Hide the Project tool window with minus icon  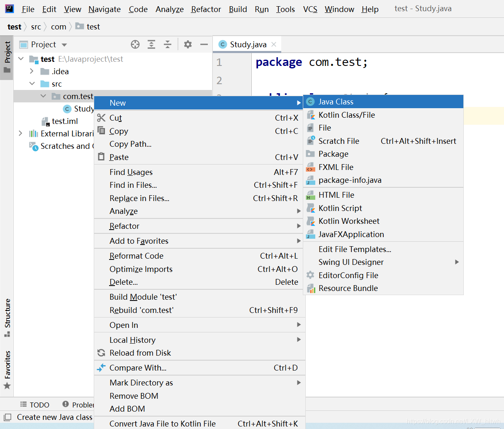[x=204, y=44]
